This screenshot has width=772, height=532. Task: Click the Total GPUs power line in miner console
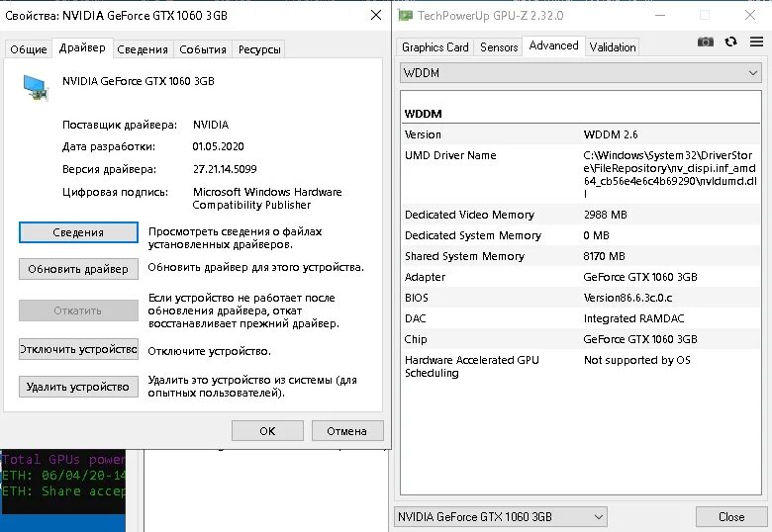[63, 460]
